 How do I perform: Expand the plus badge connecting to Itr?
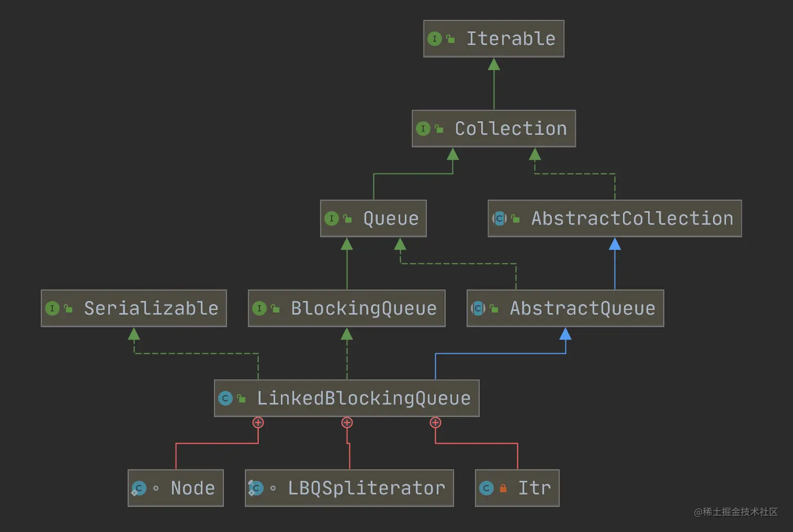pyautogui.click(x=435, y=422)
